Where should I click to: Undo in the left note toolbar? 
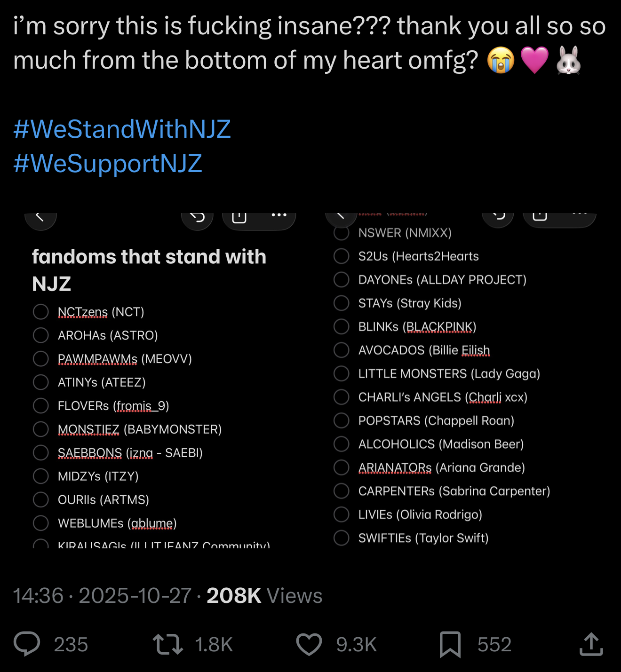pos(198,217)
